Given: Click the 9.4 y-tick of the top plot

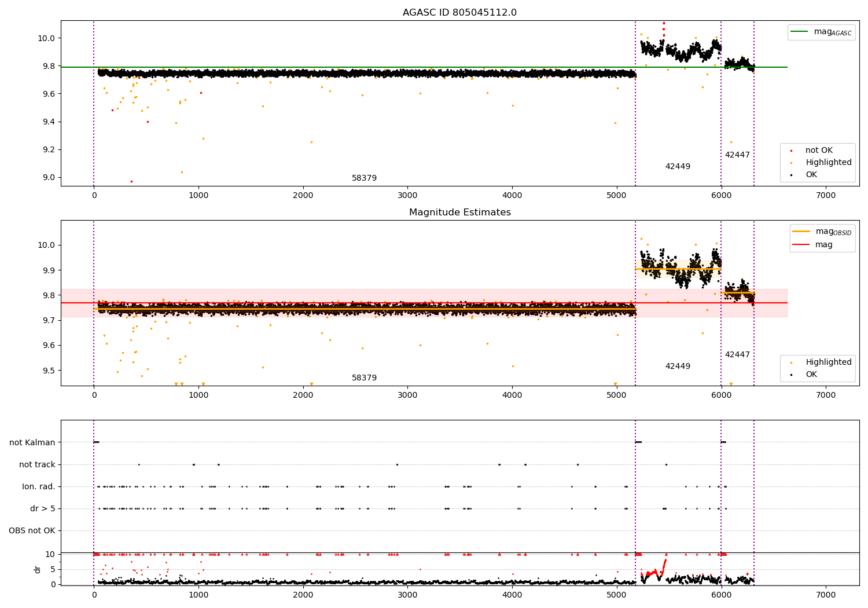Looking at the screenshot, I should (x=49, y=122).
